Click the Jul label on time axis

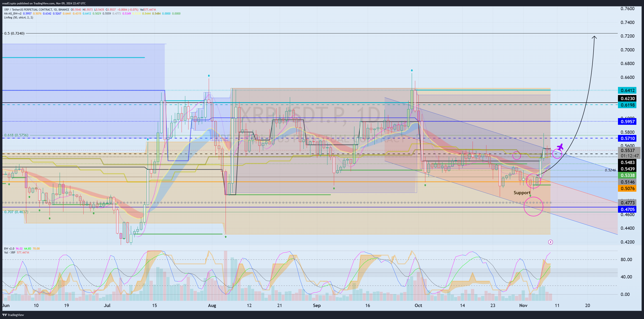(107, 305)
